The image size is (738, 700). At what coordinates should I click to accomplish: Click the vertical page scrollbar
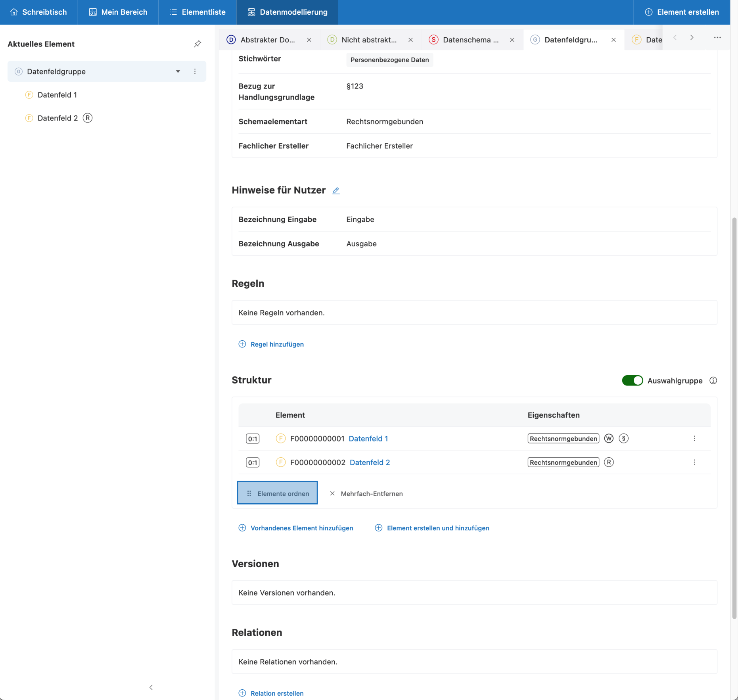(734, 416)
